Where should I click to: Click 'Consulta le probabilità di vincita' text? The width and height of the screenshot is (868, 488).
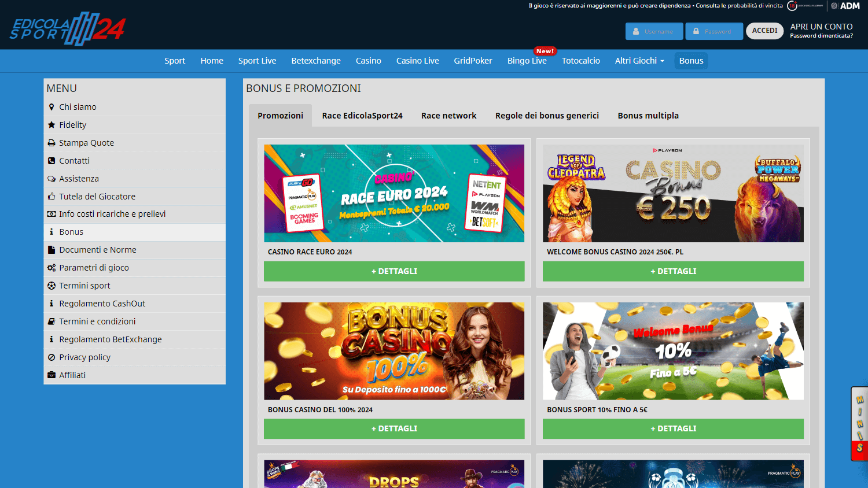click(x=739, y=6)
